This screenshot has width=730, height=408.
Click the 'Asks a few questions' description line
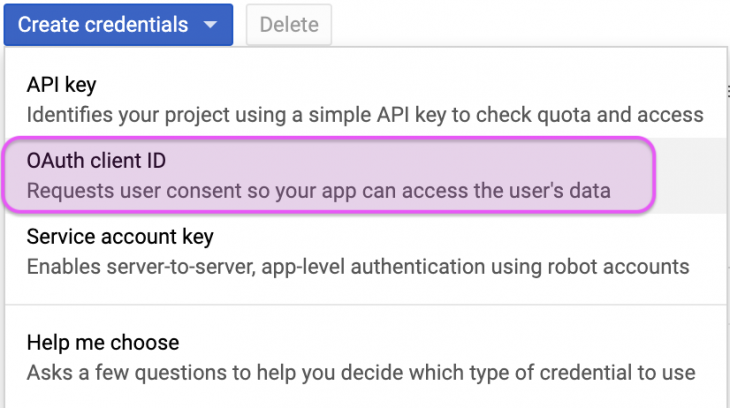360,372
